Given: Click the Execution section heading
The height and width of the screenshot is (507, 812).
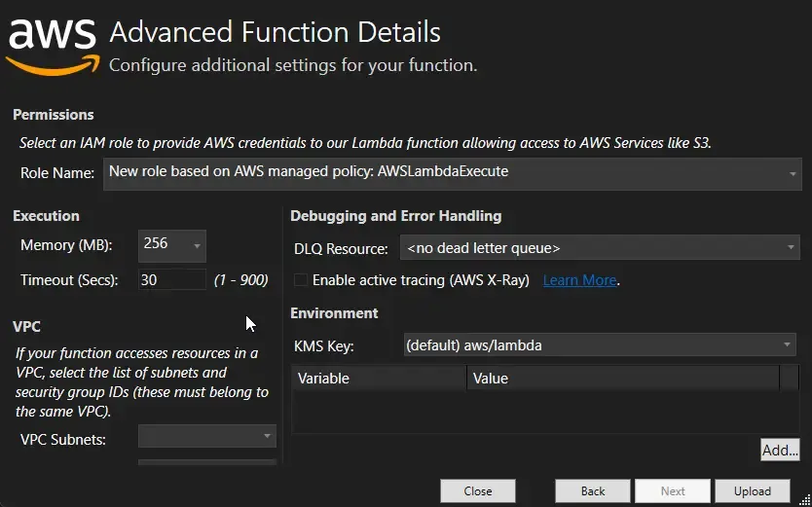Looking at the screenshot, I should pyautogui.click(x=46, y=216).
